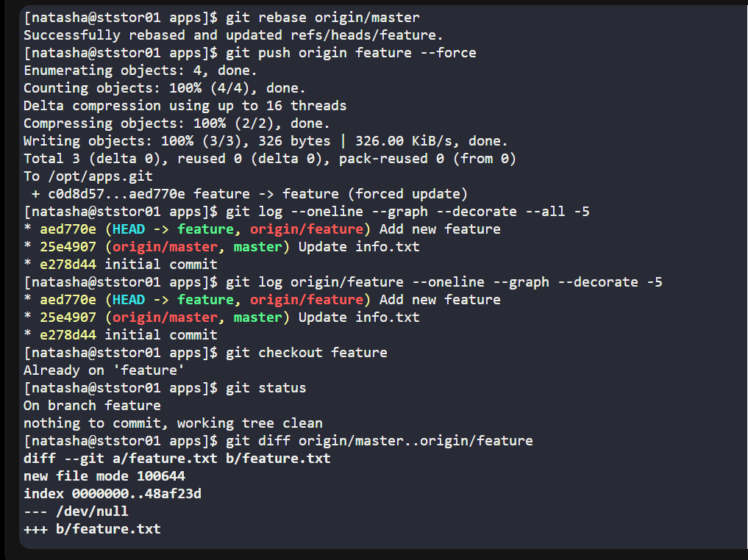Click the 'index 0000000..48af23d' line
The image size is (748, 560).
point(112,493)
